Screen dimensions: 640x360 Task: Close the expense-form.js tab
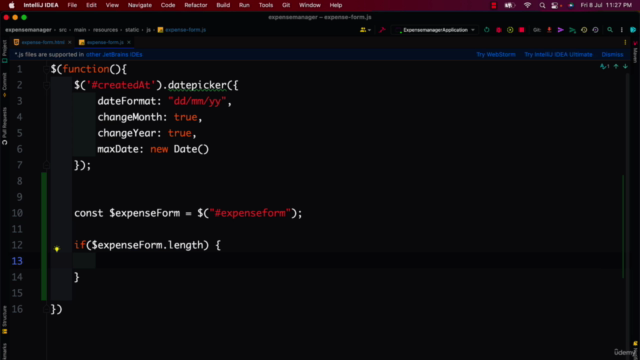coord(129,42)
